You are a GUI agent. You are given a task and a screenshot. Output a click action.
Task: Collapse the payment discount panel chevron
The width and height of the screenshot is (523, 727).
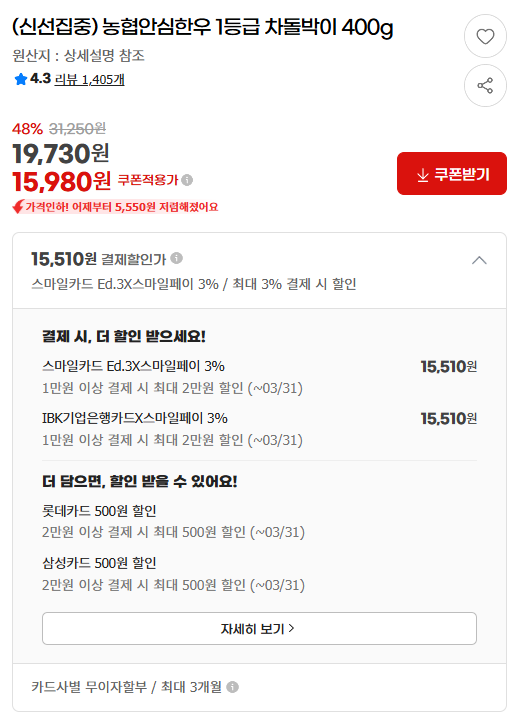click(479, 260)
